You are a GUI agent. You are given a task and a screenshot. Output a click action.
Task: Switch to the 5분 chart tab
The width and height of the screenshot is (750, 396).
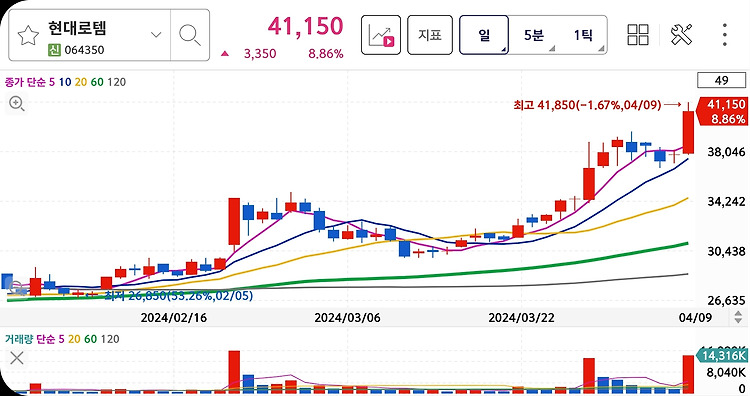click(x=534, y=35)
